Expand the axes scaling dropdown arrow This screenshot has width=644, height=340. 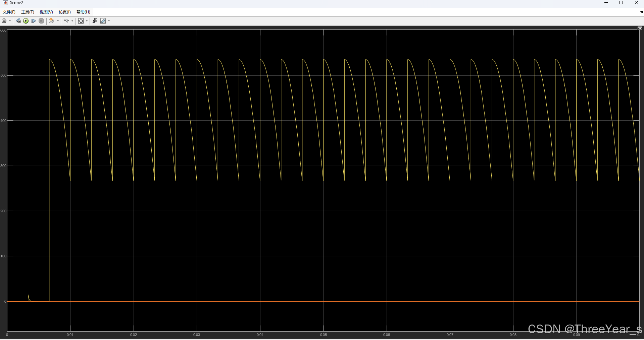(87, 21)
